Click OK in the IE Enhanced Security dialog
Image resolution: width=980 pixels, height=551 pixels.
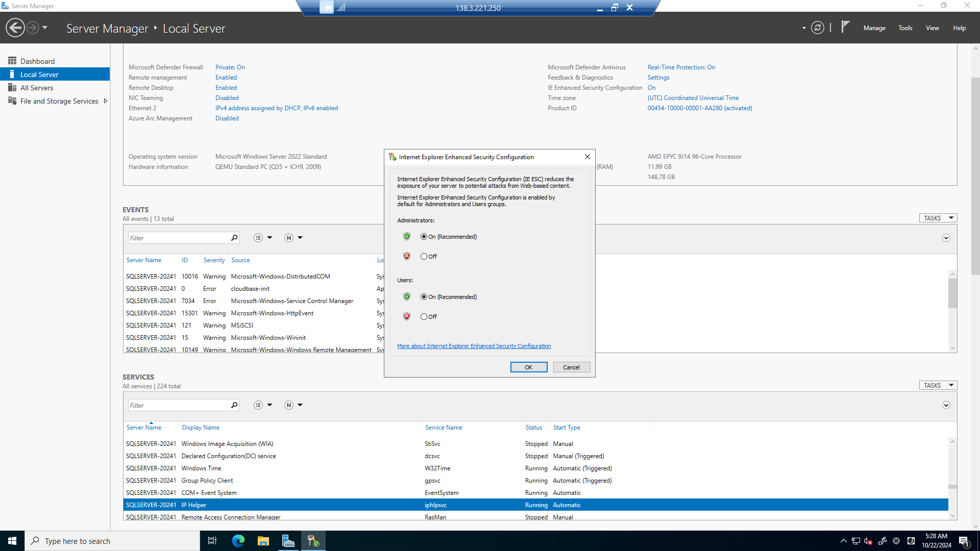click(528, 367)
